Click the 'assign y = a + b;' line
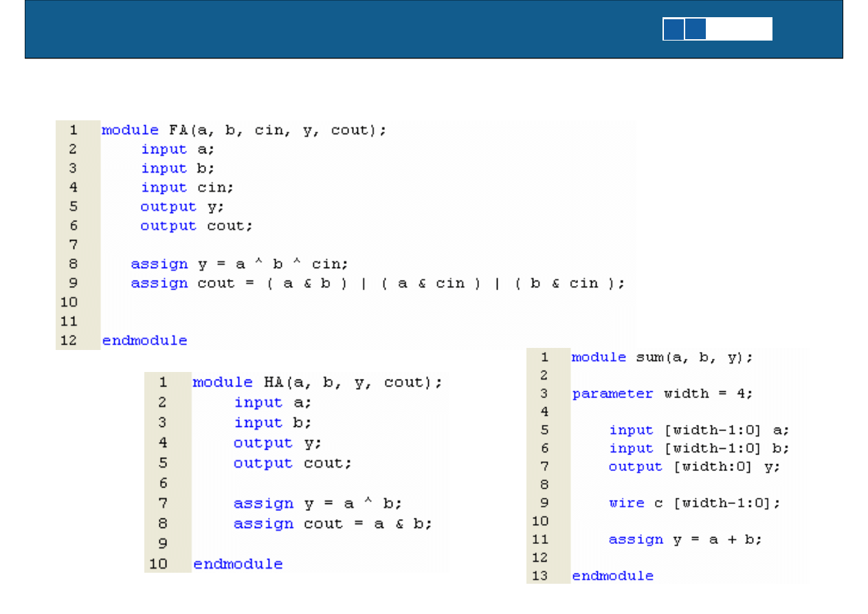The height and width of the screenshot is (614, 868). click(685, 540)
